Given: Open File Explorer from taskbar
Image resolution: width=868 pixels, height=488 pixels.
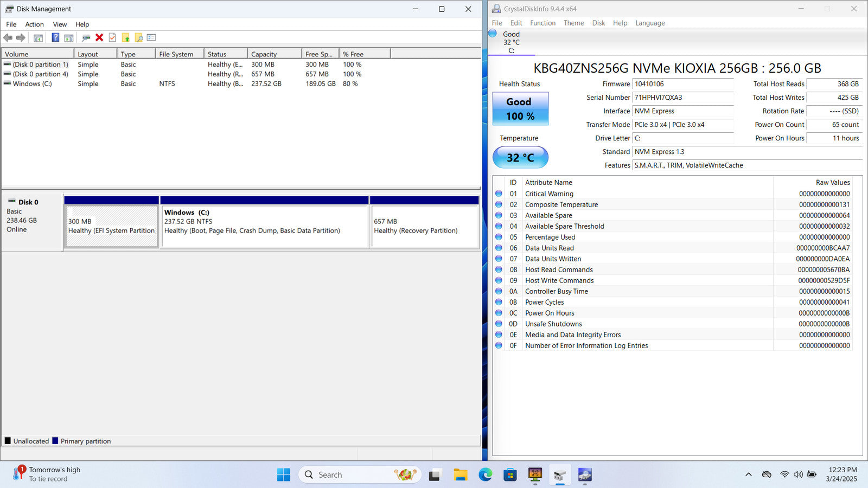Looking at the screenshot, I should [x=461, y=474].
